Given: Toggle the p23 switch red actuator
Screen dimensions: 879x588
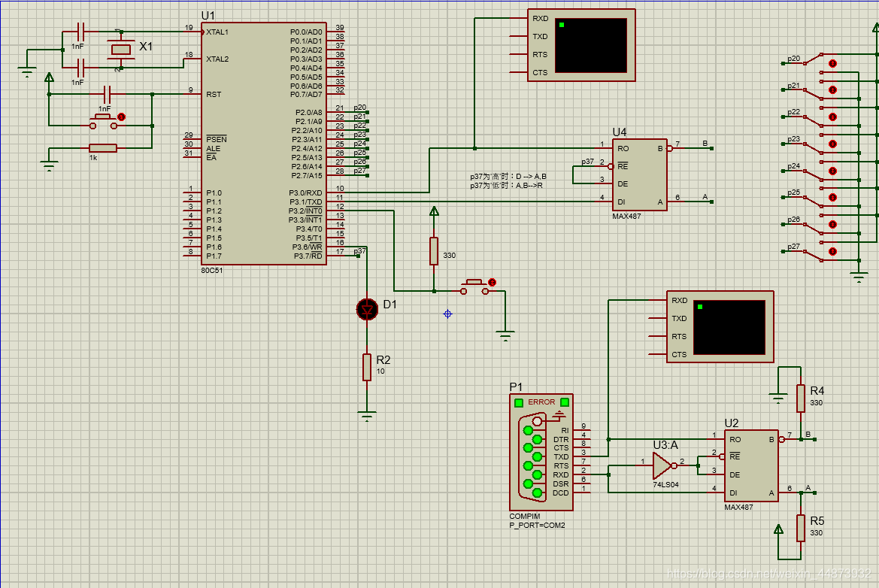Looking at the screenshot, I should pyautogui.click(x=832, y=144).
